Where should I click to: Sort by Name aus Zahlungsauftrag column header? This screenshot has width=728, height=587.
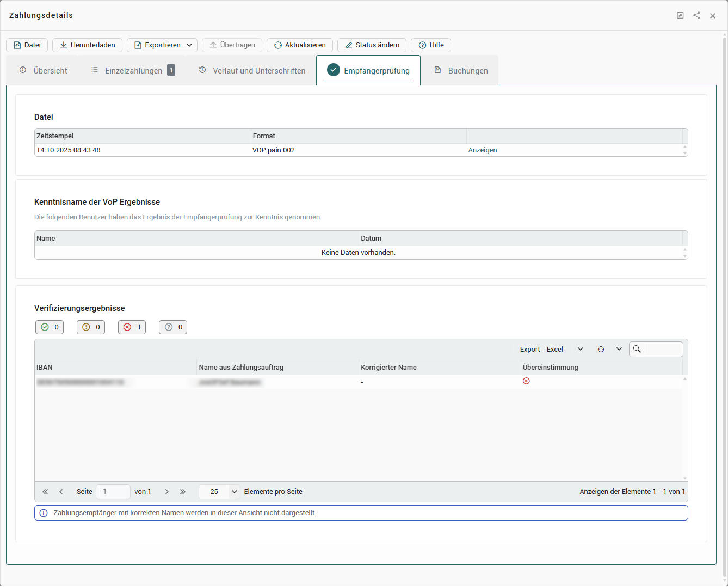[x=277, y=368]
